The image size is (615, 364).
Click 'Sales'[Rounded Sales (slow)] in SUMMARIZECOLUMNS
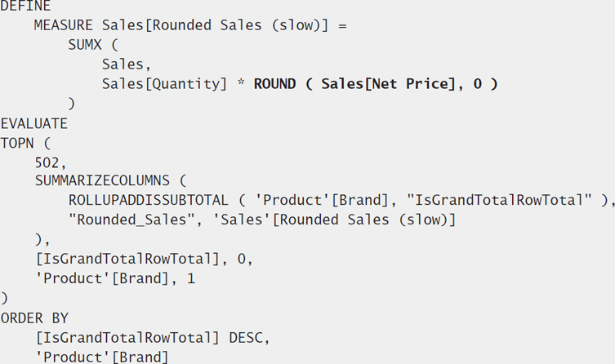coord(334,220)
